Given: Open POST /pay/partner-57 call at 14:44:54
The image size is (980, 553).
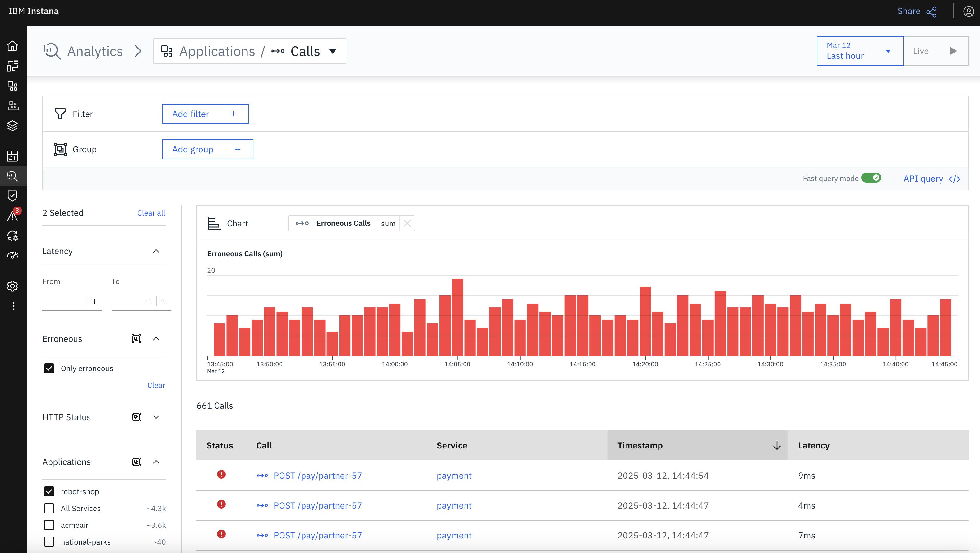Looking at the screenshot, I should [317, 475].
